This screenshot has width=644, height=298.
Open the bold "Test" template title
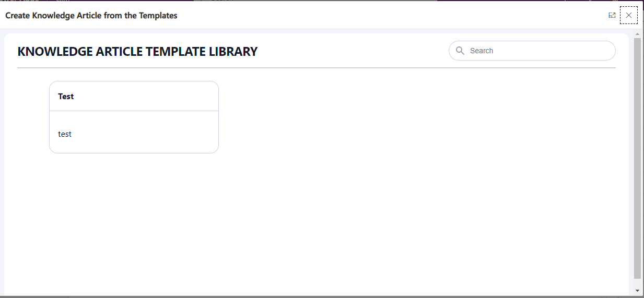coord(66,97)
